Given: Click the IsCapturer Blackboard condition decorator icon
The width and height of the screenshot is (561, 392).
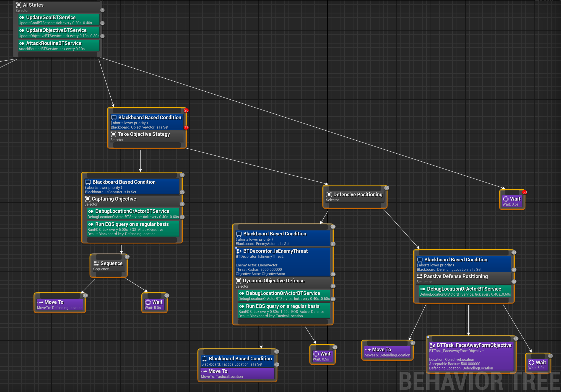Looking at the screenshot, I should pos(88,182).
